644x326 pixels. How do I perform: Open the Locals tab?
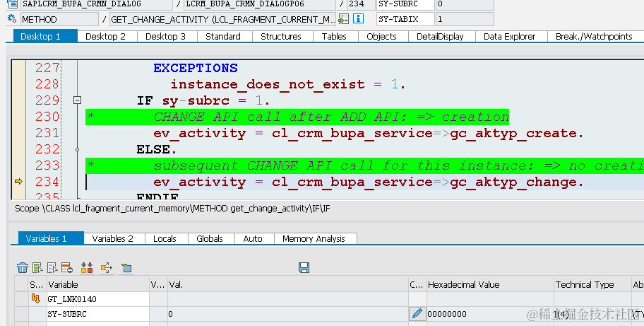(165, 238)
